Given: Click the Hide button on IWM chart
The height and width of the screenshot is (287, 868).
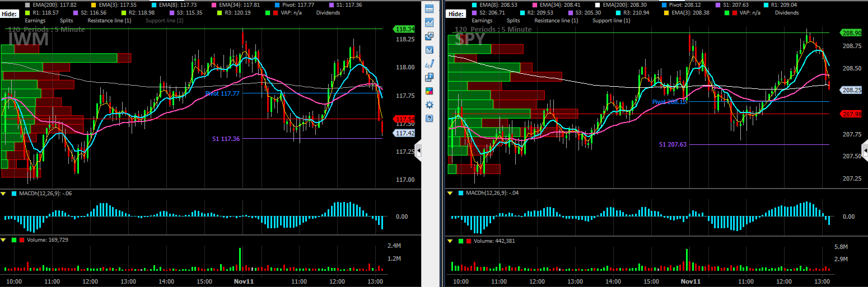Looking at the screenshot, I should pyautogui.click(x=10, y=13).
